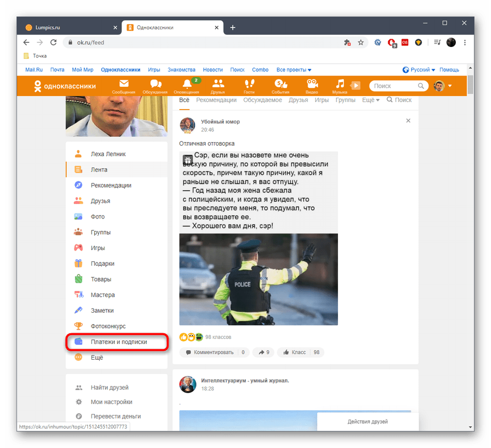The width and height of the screenshot is (491, 448).
Task: Expand the Ещё feed filter dropdown
Action: pos(371,100)
